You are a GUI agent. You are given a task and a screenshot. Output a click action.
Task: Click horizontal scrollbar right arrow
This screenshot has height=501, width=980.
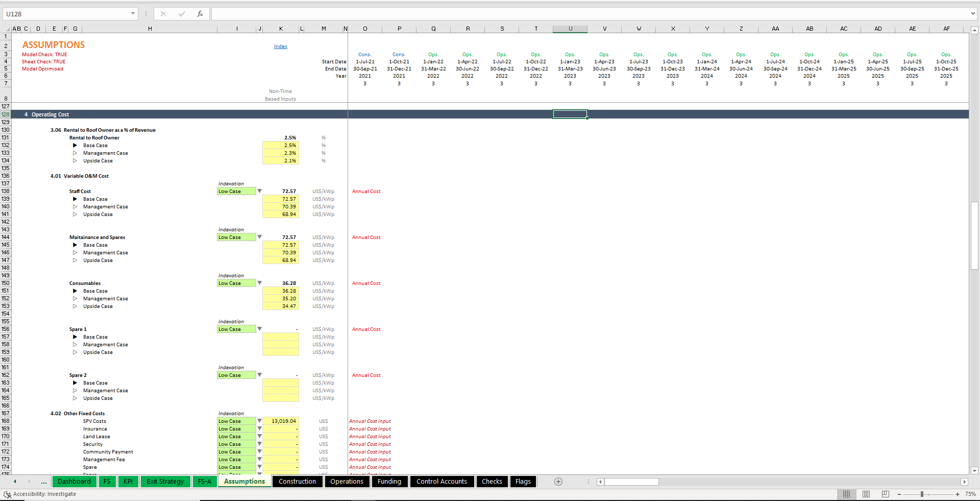point(964,482)
